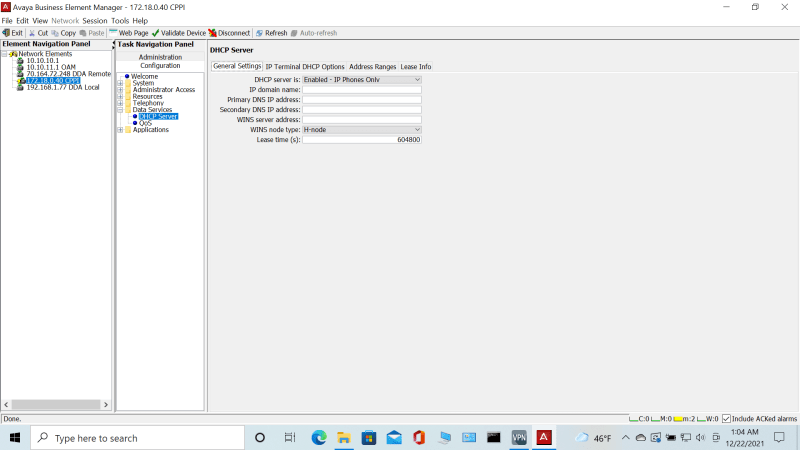
Task: Open the File menu
Action: (x=7, y=21)
